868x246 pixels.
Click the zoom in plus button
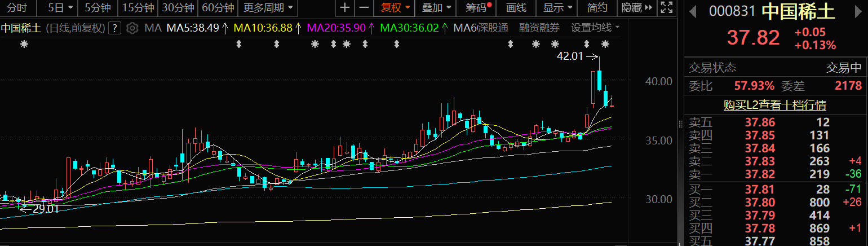point(345,8)
